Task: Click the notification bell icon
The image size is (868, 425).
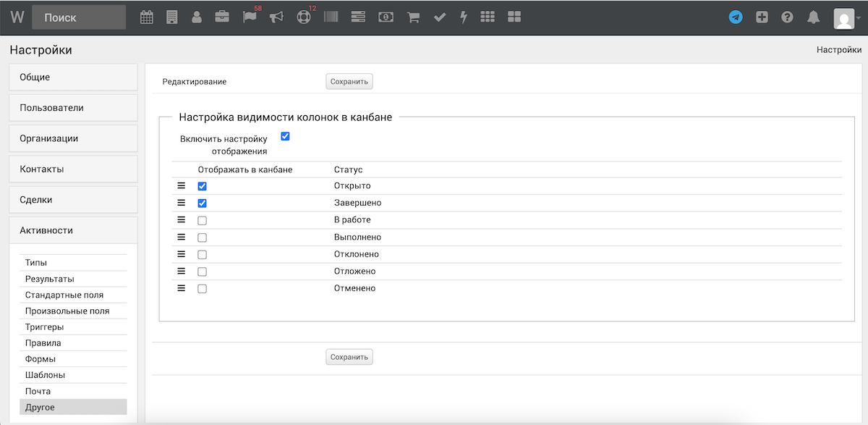Action: 814,17
